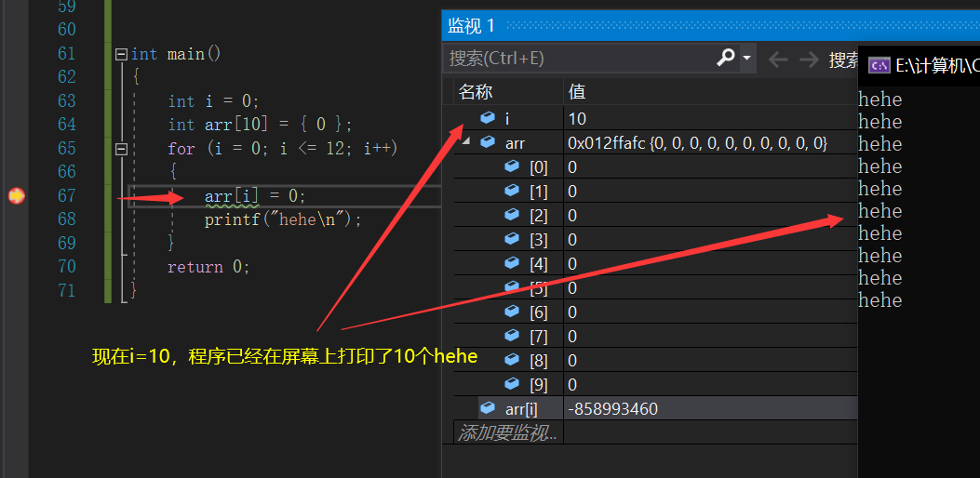
Task: Select the variable i cube icon
Action: 488,117
